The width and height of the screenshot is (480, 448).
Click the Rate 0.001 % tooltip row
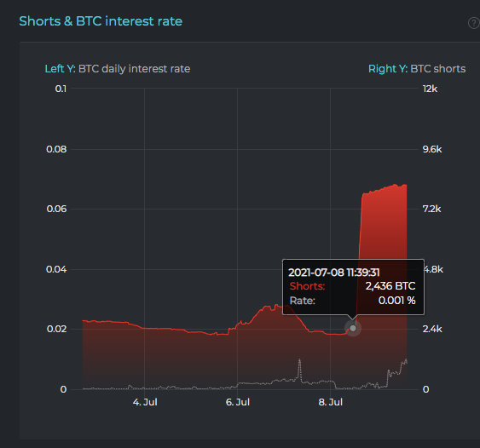click(353, 301)
